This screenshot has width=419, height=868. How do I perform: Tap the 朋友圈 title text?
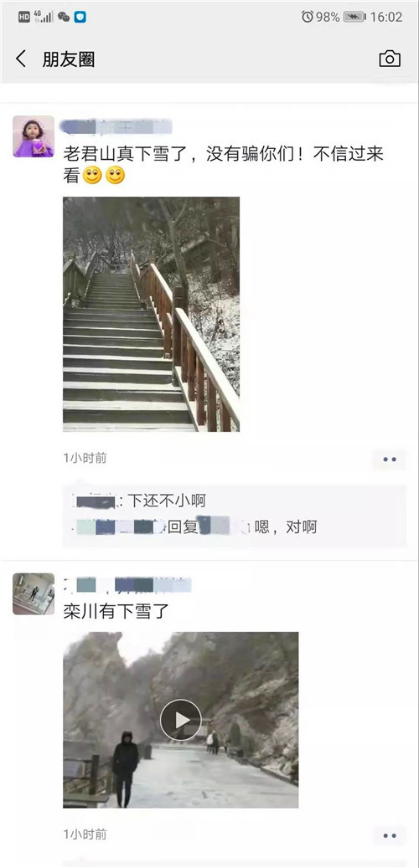coord(69,59)
